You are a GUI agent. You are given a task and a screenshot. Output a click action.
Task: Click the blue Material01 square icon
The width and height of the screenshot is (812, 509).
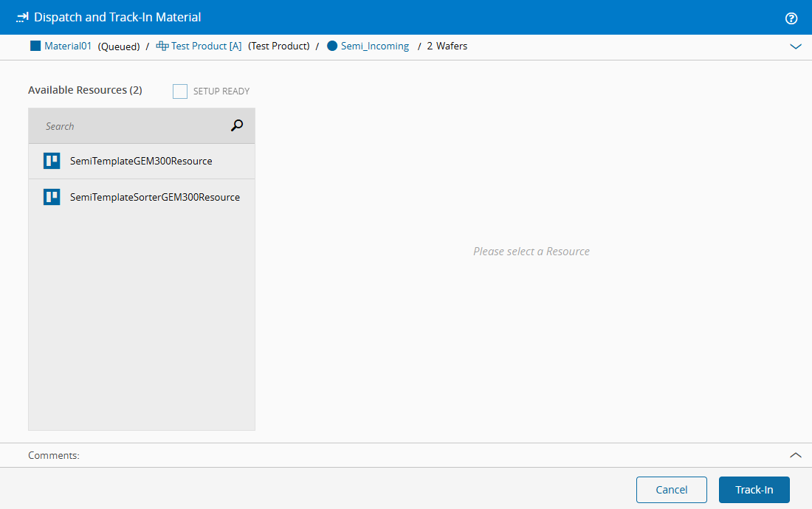coord(35,46)
